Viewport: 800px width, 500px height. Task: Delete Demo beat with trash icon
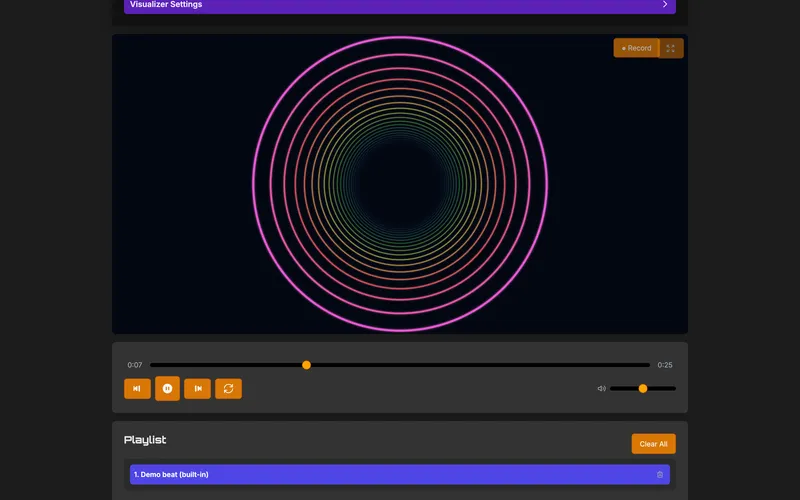click(x=660, y=474)
